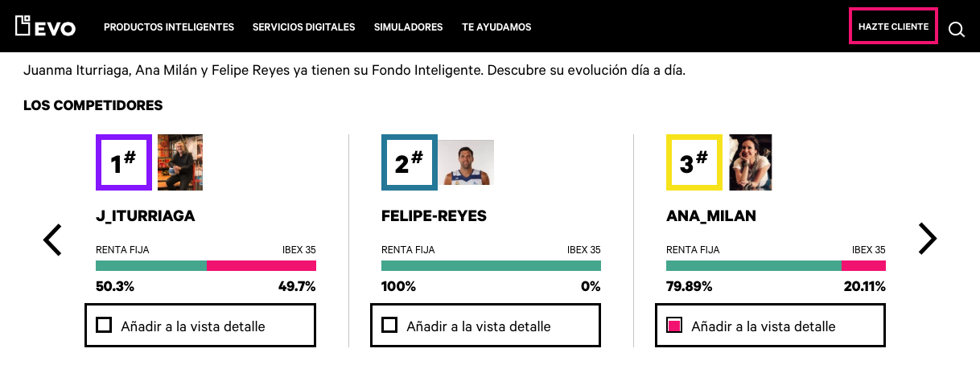Image resolution: width=980 pixels, height=365 pixels.
Task: Click the EVO logo icon
Action: [46, 27]
